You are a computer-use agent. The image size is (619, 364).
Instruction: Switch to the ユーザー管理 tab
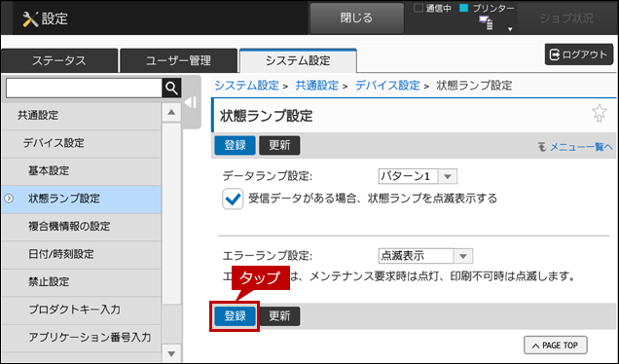(178, 60)
